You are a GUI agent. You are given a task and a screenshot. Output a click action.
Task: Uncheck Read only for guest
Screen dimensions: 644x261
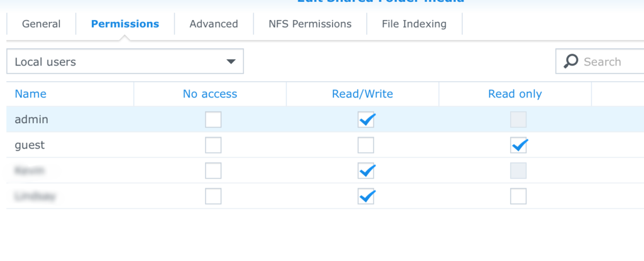point(519,145)
